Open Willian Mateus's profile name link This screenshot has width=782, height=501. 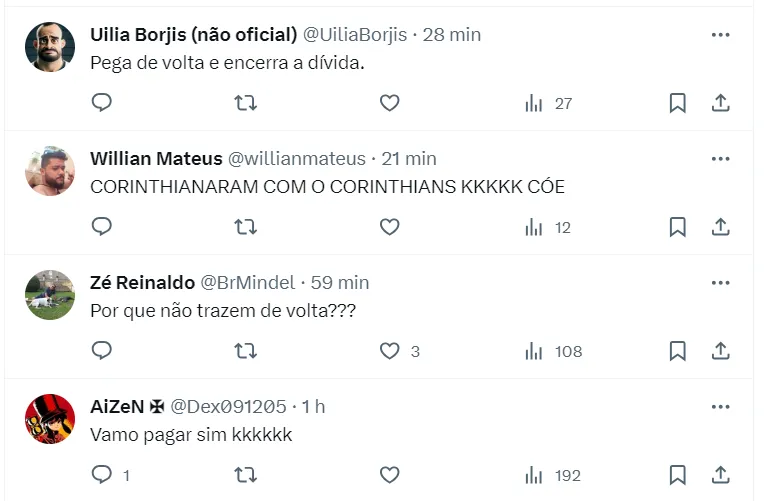pyautogui.click(x=156, y=159)
